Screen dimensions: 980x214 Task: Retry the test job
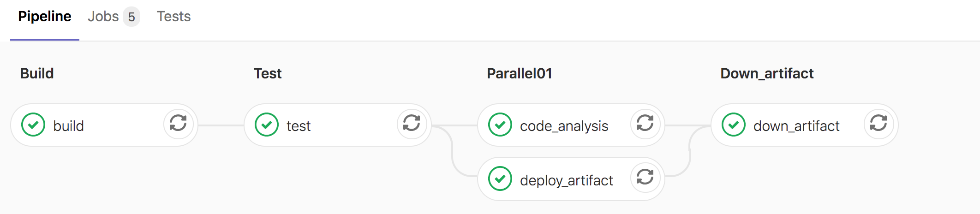412,123
